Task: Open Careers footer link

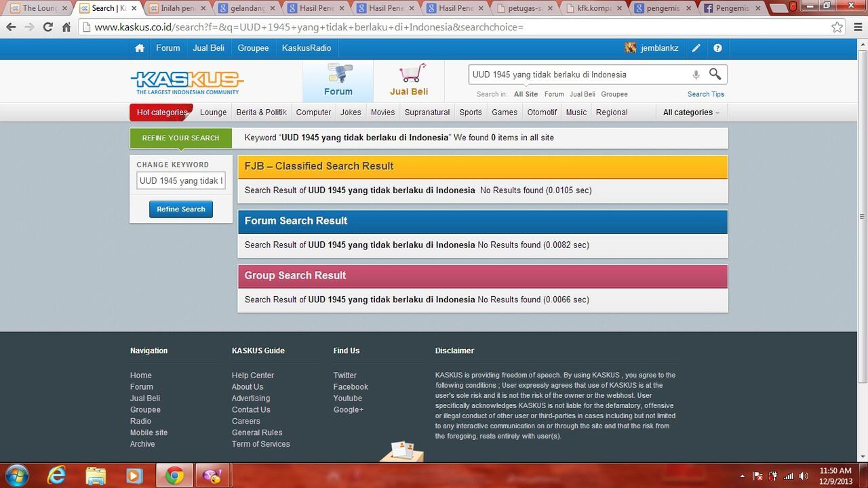Action: click(245, 421)
